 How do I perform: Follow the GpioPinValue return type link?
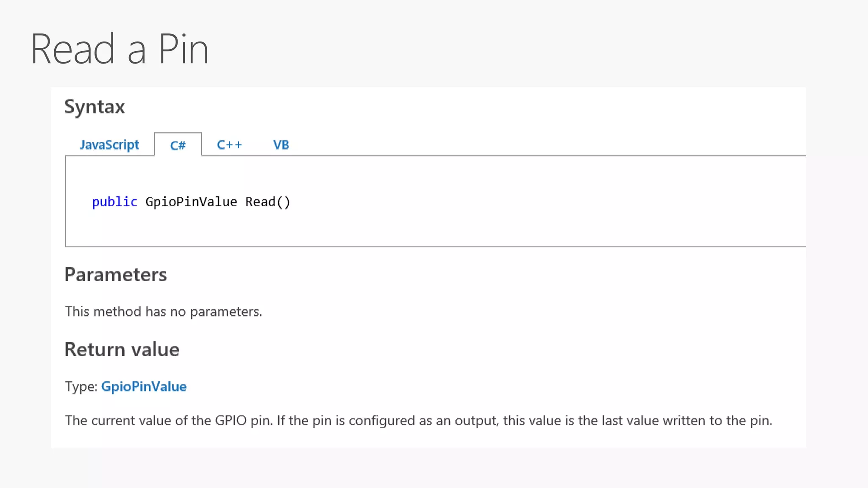tap(144, 386)
